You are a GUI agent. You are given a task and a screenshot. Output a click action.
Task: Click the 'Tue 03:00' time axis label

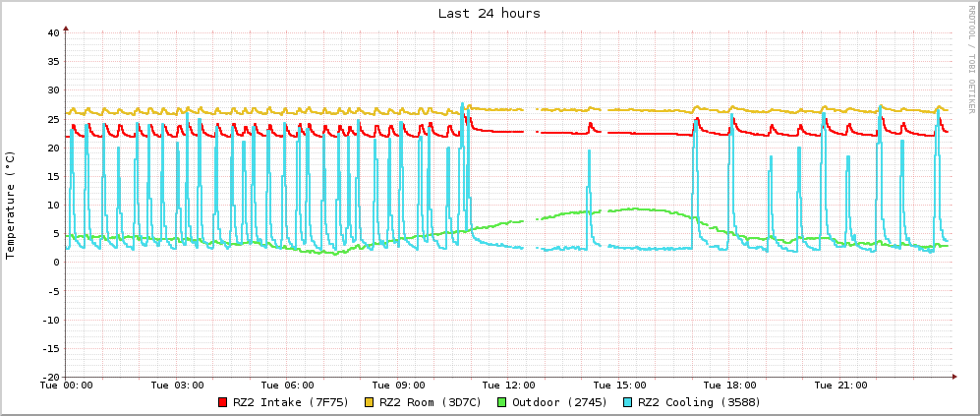[177, 385]
